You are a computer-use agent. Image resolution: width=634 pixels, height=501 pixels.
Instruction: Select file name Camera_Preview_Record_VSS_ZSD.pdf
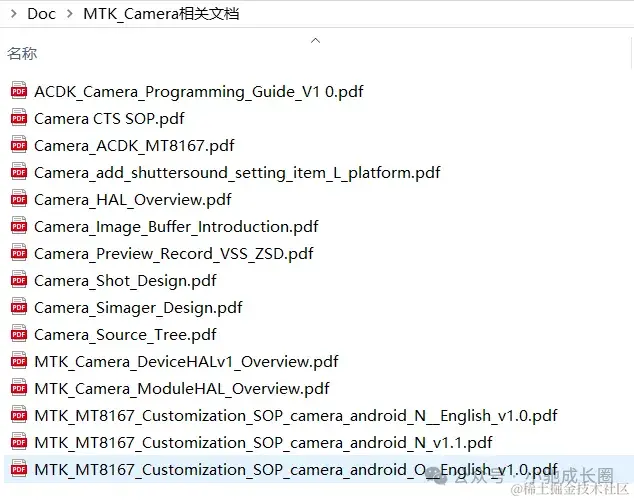174,254
